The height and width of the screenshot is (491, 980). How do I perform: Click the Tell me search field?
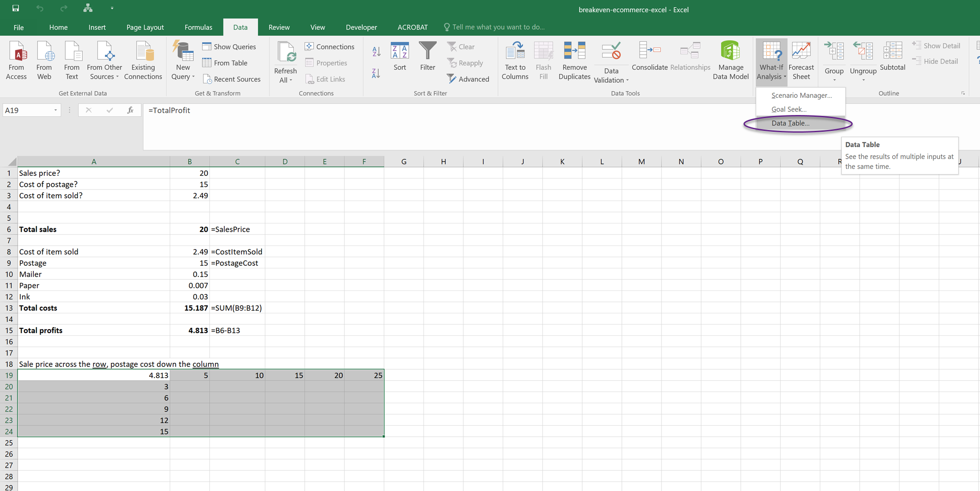click(x=498, y=27)
